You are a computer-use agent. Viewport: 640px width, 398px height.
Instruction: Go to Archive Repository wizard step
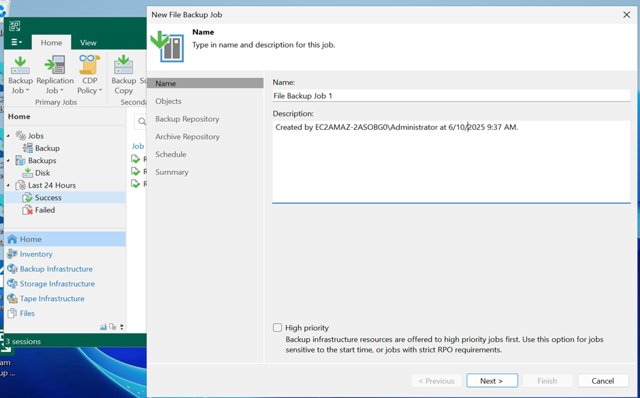click(187, 137)
